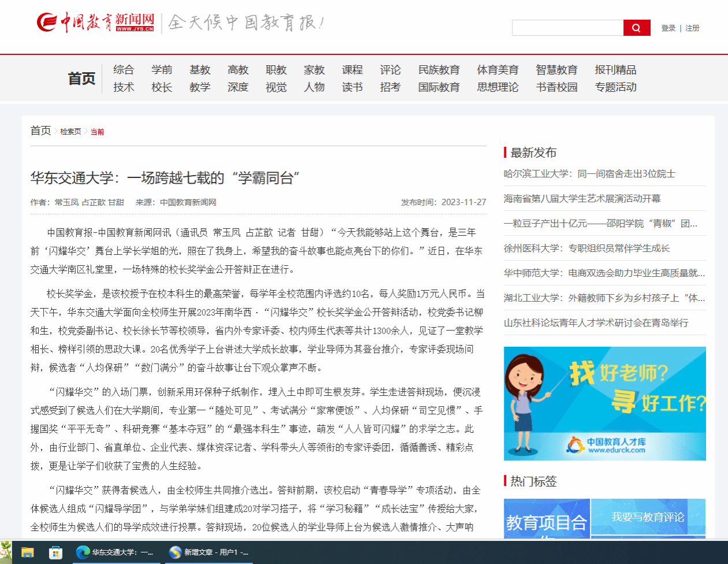Switch to the 新增文章 browser taskbar window
The height and width of the screenshot is (564, 728).
(209, 552)
